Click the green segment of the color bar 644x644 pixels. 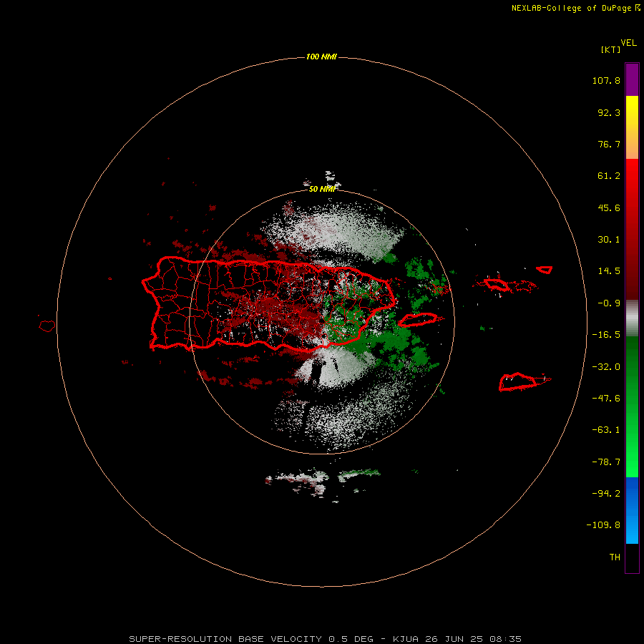click(632, 406)
